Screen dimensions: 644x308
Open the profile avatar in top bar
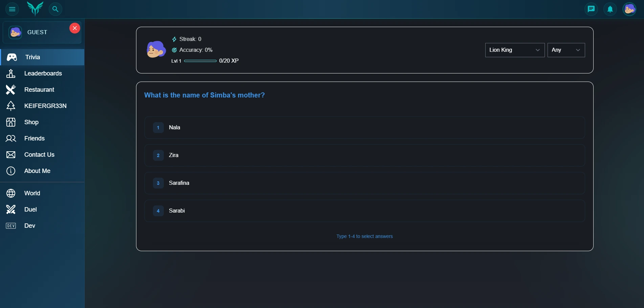[629, 9]
